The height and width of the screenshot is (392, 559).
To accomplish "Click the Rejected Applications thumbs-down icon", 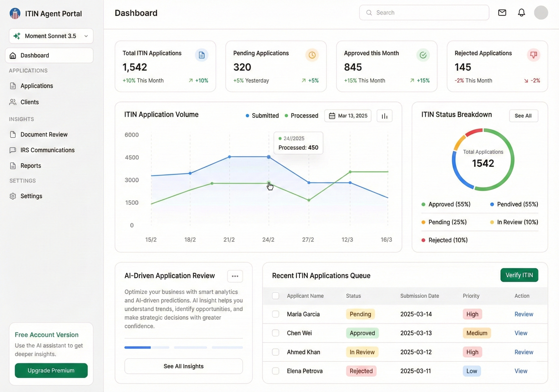I will [533, 55].
